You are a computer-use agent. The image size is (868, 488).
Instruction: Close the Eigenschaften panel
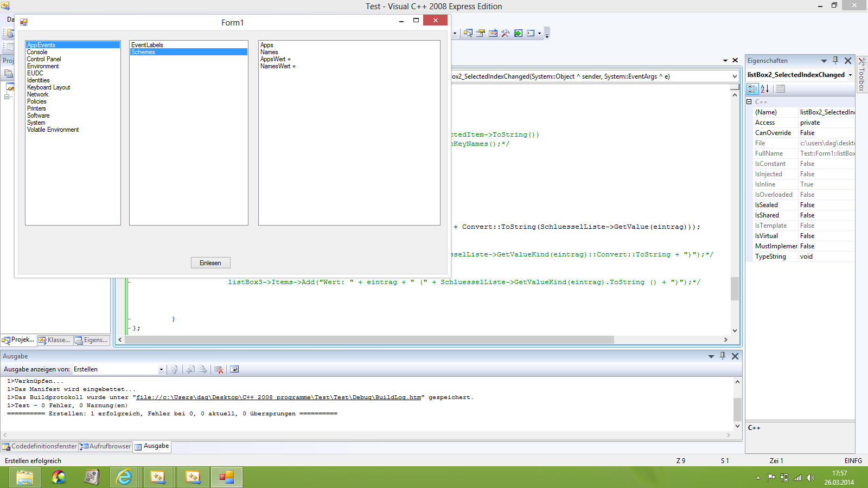pos(848,61)
